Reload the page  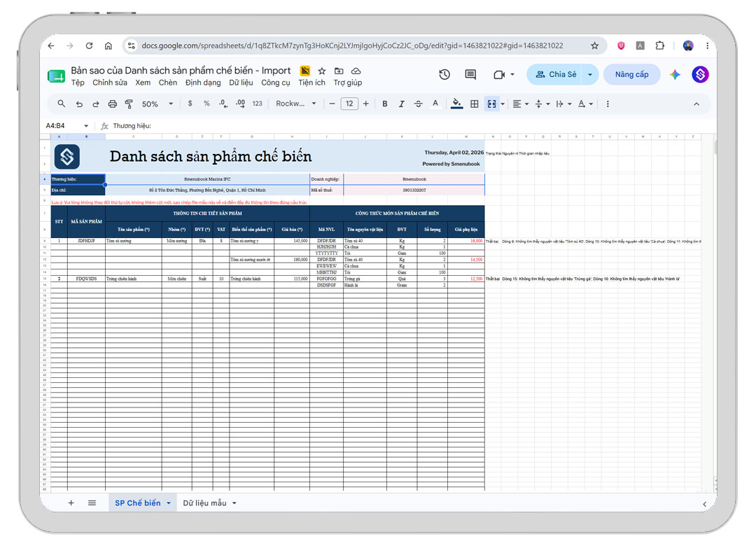[89, 45]
